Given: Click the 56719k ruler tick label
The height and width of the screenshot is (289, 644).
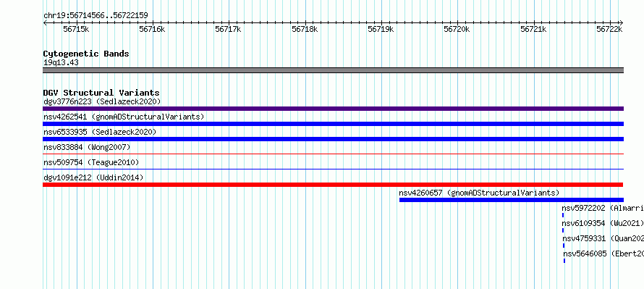Looking at the screenshot, I should [x=381, y=29].
